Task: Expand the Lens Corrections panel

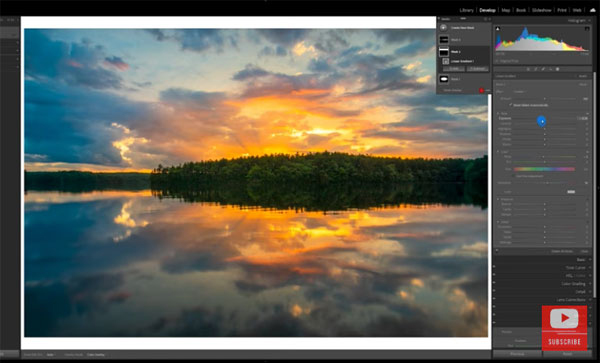Action: [572, 300]
